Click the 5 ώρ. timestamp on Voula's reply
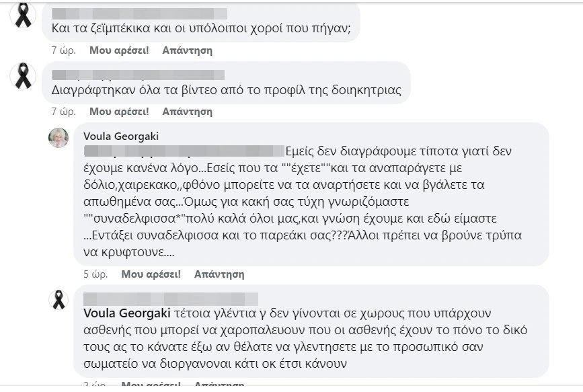583x392 pixels. pyautogui.click(x=95, y=274)
